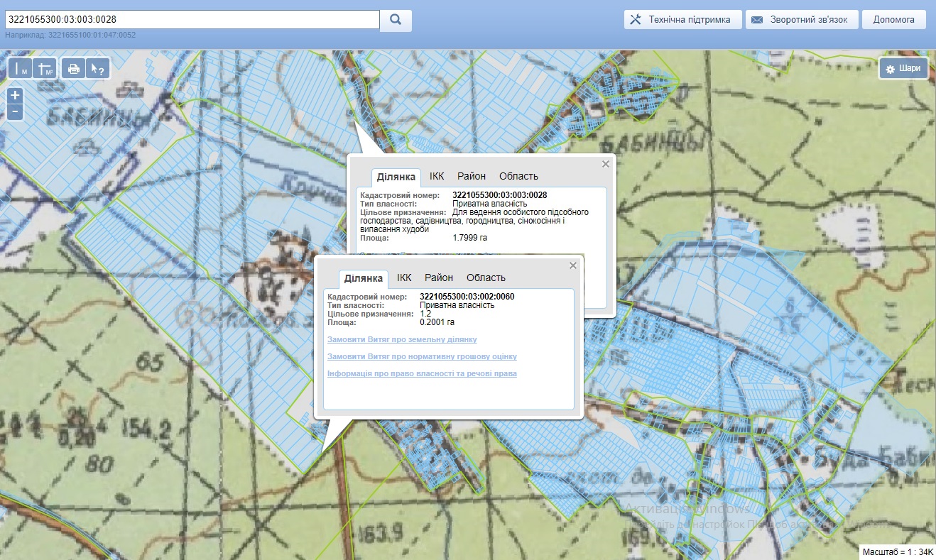Zoom in with the plus button
This screenshot has width=936, height=560.
15,96
